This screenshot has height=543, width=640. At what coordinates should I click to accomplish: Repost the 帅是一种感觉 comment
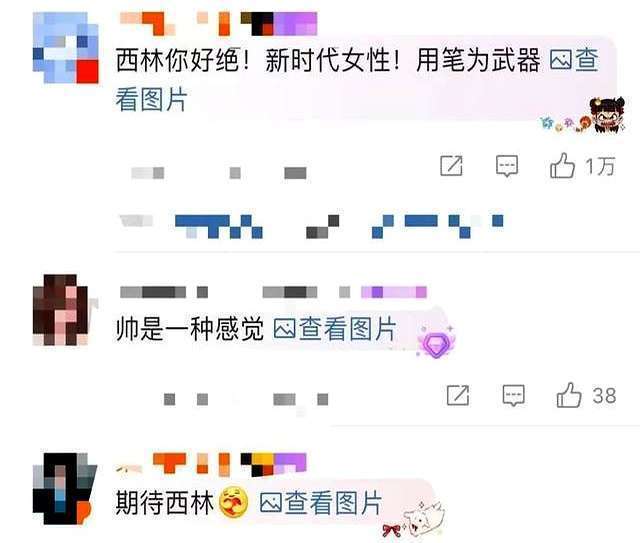458,395
